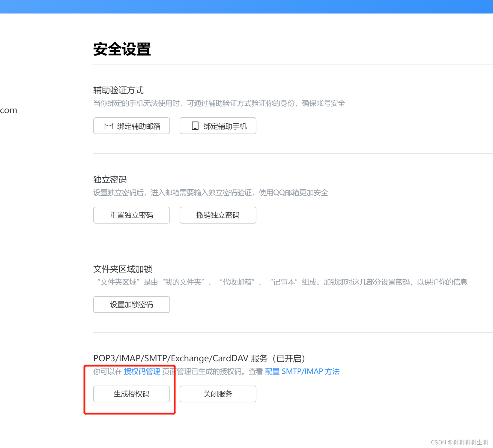Viewport: 493px width, 448px height.
Task: Click the 安全设置 page heading
Action: pyautogui.click(x=122, y=50)
